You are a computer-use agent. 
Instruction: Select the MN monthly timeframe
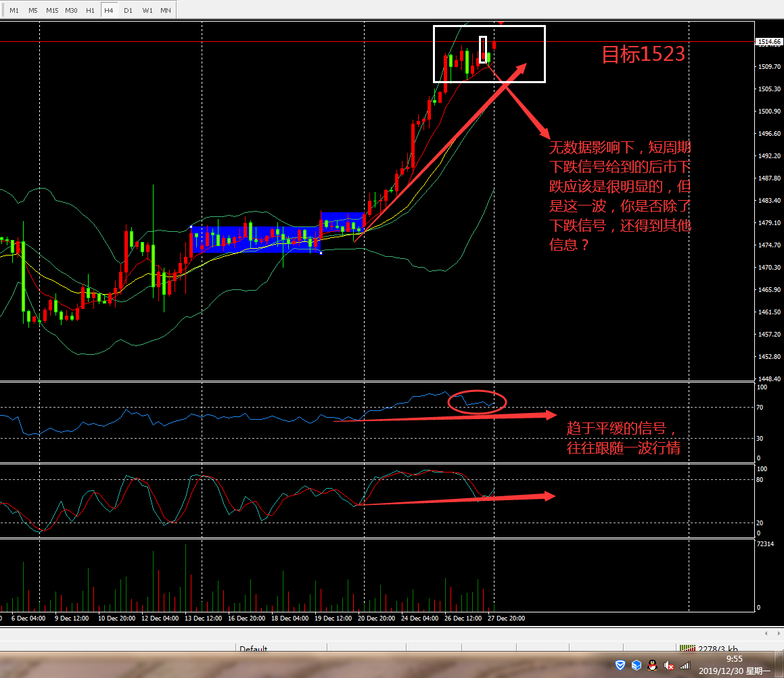165,11
